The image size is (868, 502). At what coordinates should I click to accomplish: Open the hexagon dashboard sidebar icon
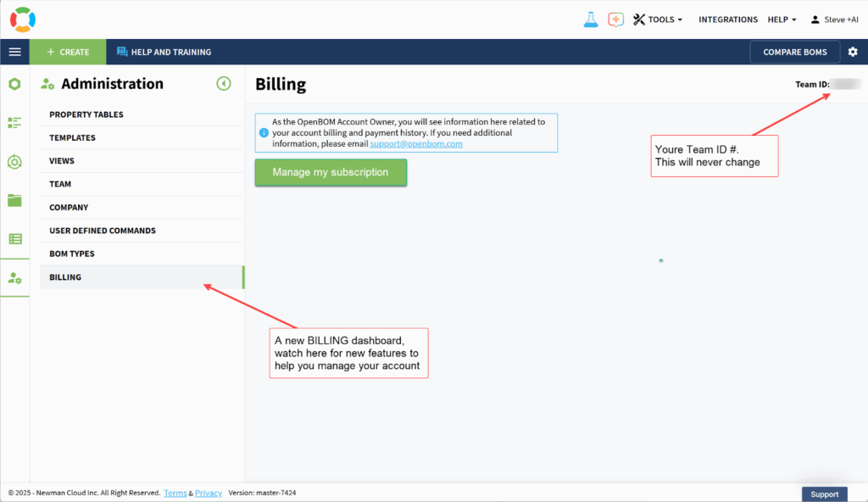(x=14, y=84)
